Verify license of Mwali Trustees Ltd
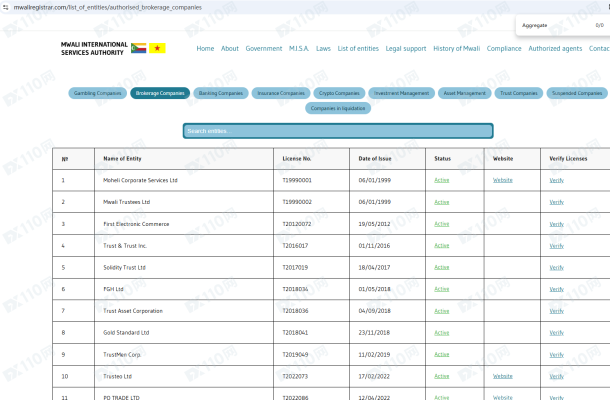This screenshot has height=400, width=610. (556, 202)
